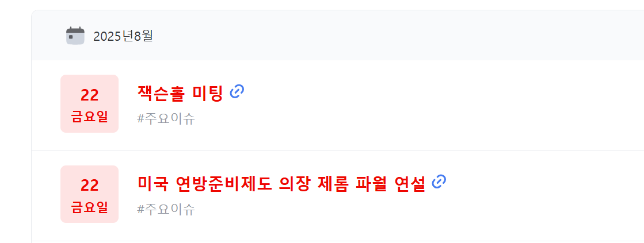The image size is (644, 243).
Task: Select the pink date badge for 잭슨홀 미팅
Action: [x=90, y=103]
